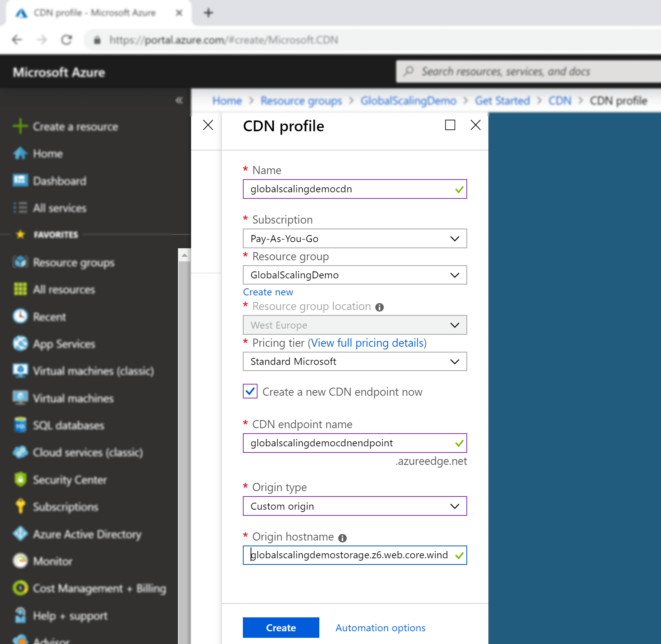Click the Search resources, services, and docs box
Viewport: 661px width, 644px height.
click(528, 71)
